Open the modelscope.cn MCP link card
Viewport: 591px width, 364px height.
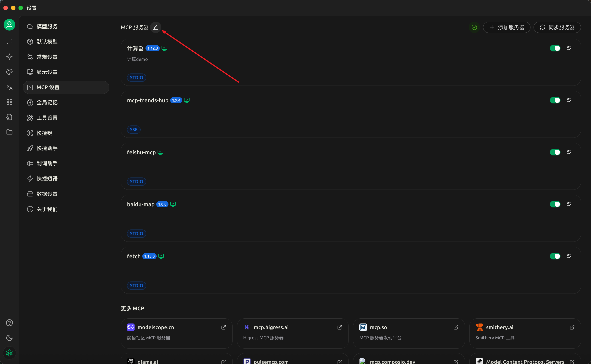click(x=176, y=333)
